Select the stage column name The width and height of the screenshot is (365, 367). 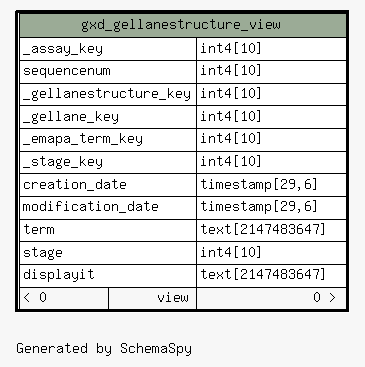pyautogui.click(x=43, y=253)
